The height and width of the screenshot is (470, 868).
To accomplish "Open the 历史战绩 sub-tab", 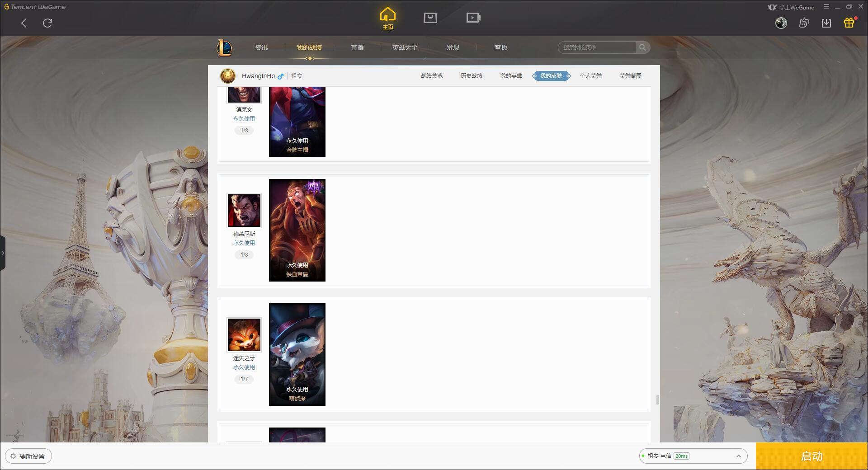I will (x=472, y=76).
